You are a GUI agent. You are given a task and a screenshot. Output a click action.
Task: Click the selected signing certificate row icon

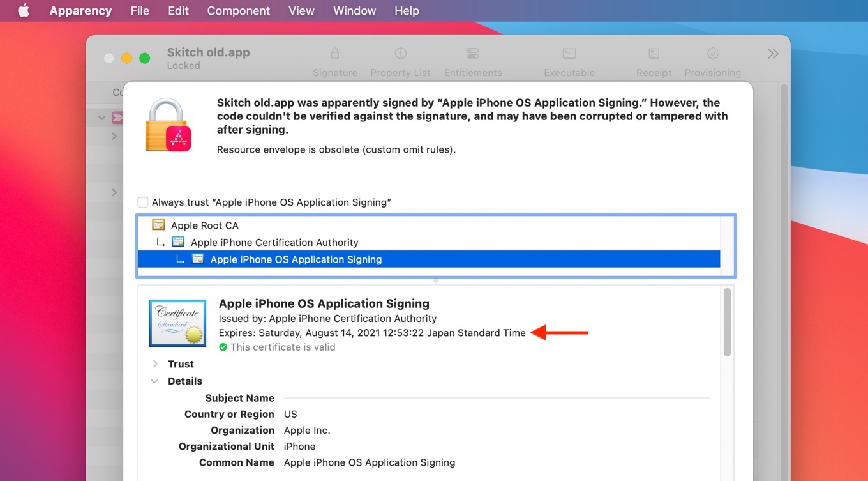[198, 259]
